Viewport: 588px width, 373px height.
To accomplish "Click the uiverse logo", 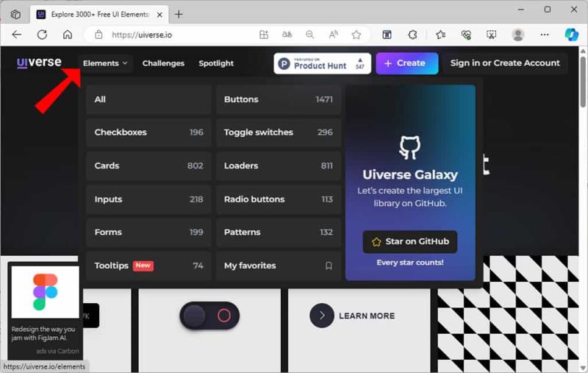I will [x=39, y=62].
